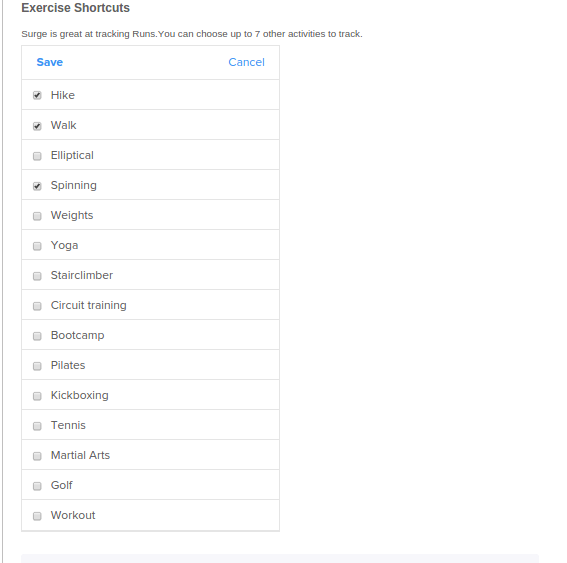Enable Circuit training checkbox

37,306
